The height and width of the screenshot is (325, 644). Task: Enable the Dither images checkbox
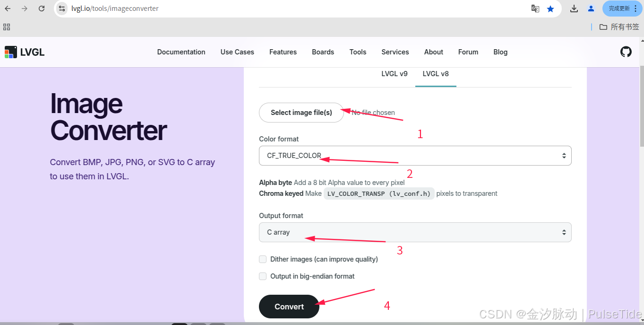263,259
